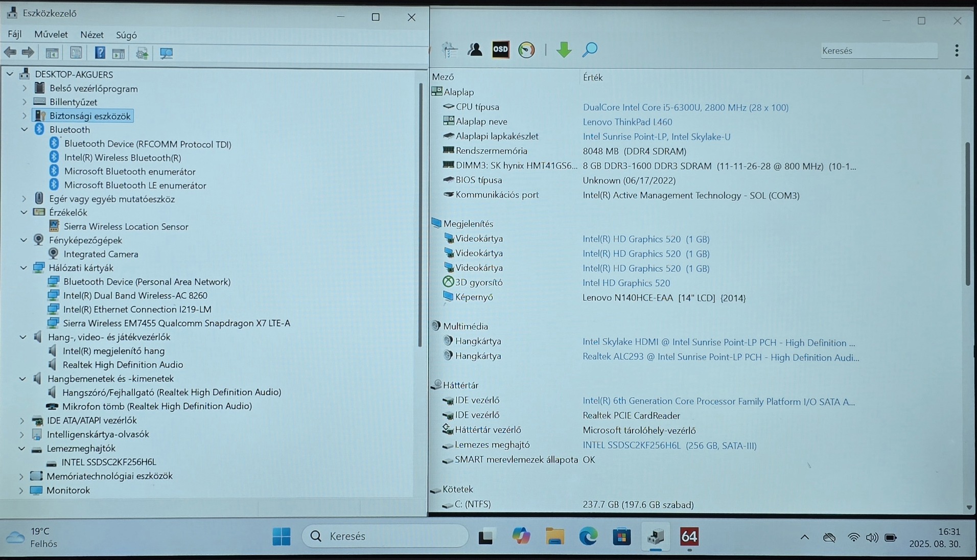Click the Windows Start button
The width and height of the screenshot is (977, 560).
(282, 536)
